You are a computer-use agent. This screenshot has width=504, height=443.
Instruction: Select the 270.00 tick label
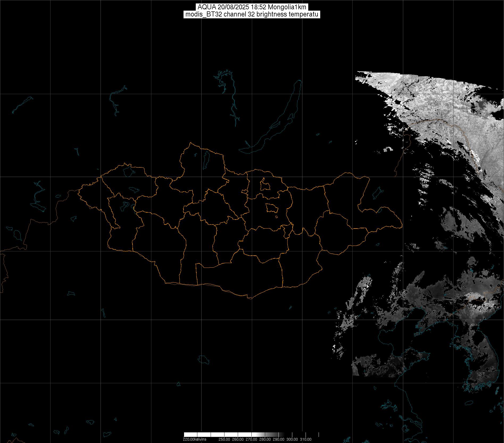coord(251,439)
